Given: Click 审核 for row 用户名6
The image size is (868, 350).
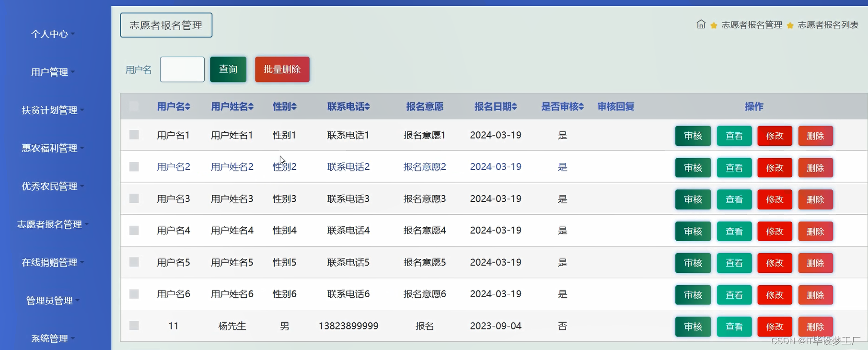Looking at the screenshot, I should (693, 295).
